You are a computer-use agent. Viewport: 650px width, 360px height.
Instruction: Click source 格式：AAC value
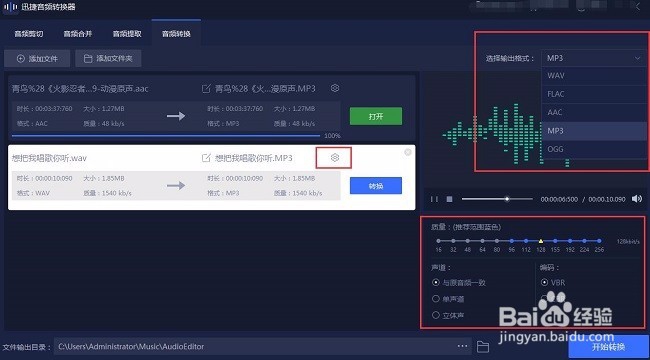pyautogui.click(x=32, y=124)
